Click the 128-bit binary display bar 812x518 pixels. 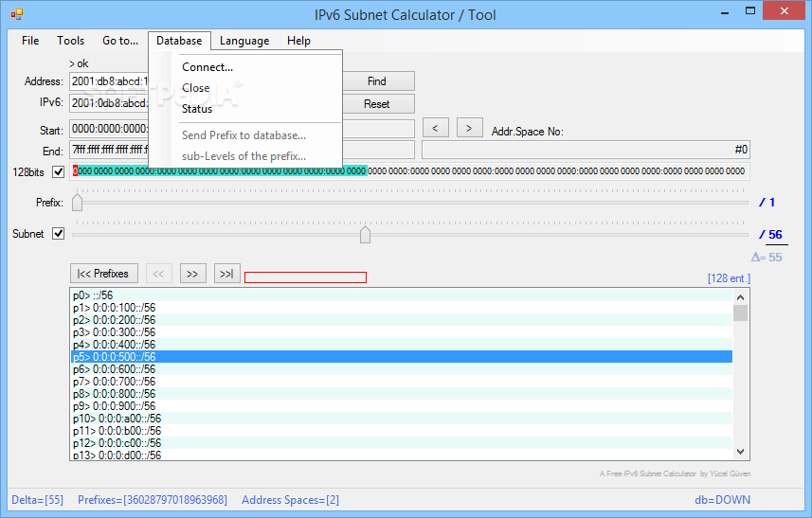point(409,171)
